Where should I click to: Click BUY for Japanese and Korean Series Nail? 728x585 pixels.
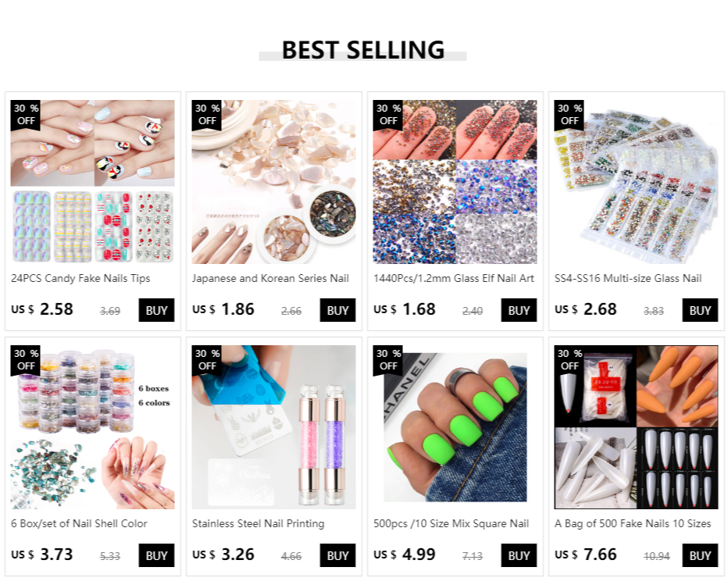click(x=337, y=310)
